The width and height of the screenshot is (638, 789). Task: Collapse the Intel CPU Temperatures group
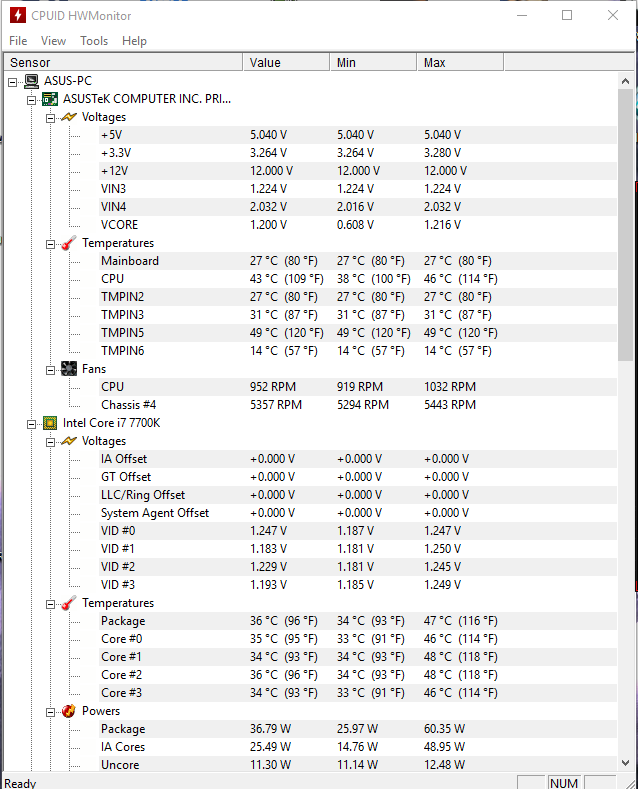(50, 604)
